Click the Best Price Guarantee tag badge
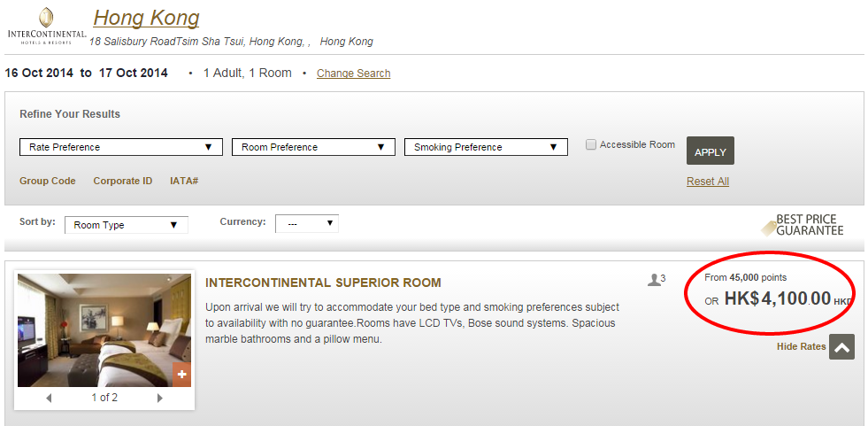Viewport: 868px width, 426px height. pos(803,225)
